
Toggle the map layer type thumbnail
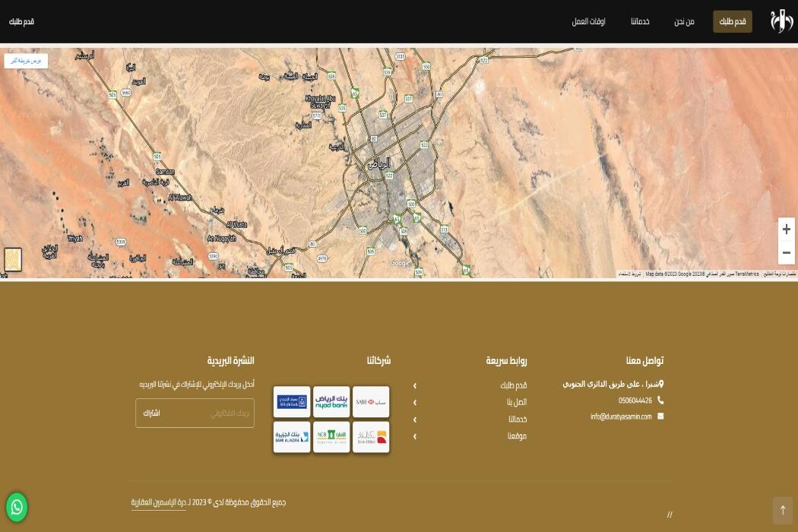[13, 259]
